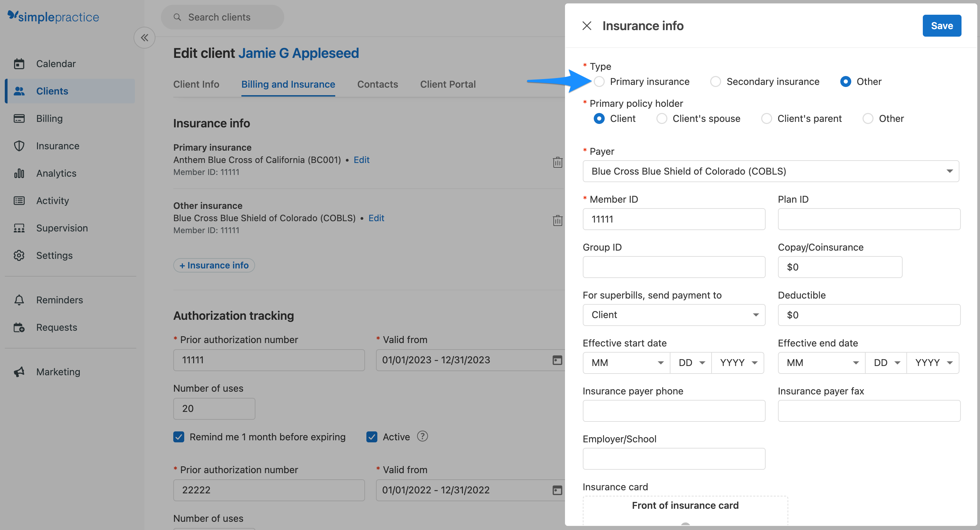The width and height of the screenshot is (980, 530).
Task: Open the Contacts tab
Action: (377, 84)
